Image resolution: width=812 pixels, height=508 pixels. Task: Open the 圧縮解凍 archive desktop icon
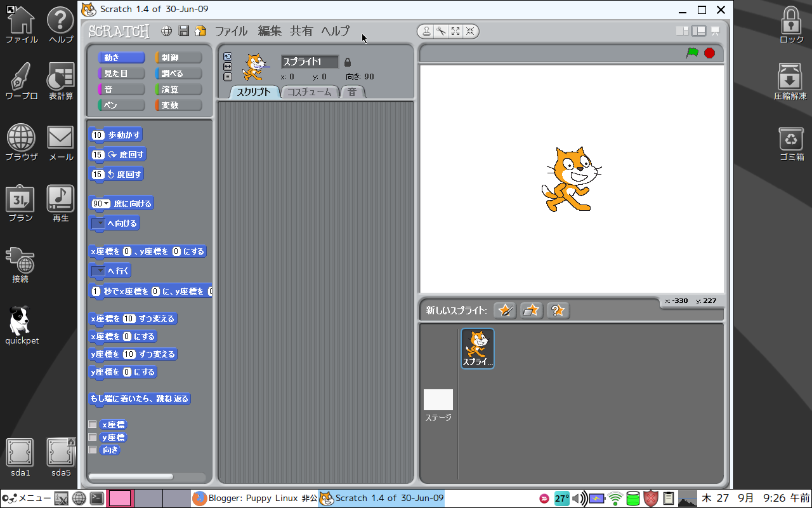pyautogui.click(x=790, y=82)
